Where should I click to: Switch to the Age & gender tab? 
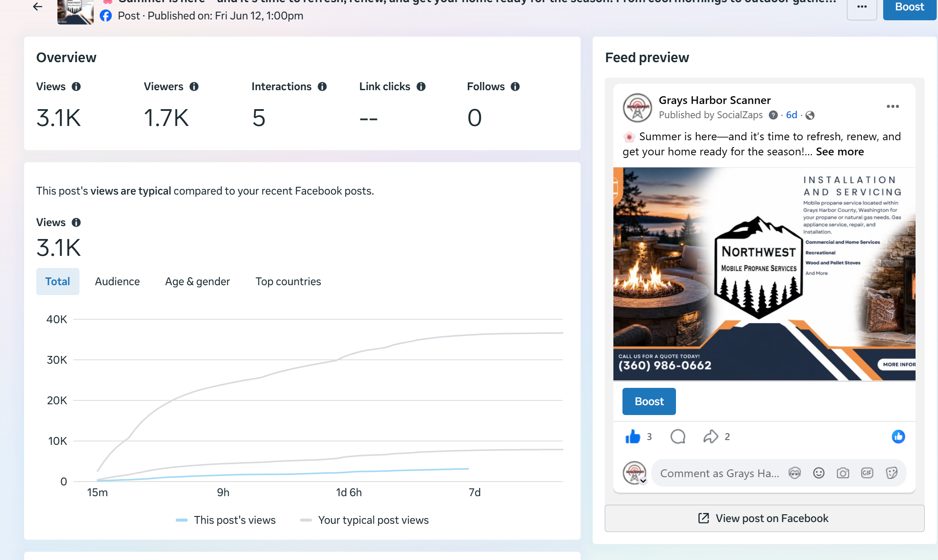click(198, 282)
